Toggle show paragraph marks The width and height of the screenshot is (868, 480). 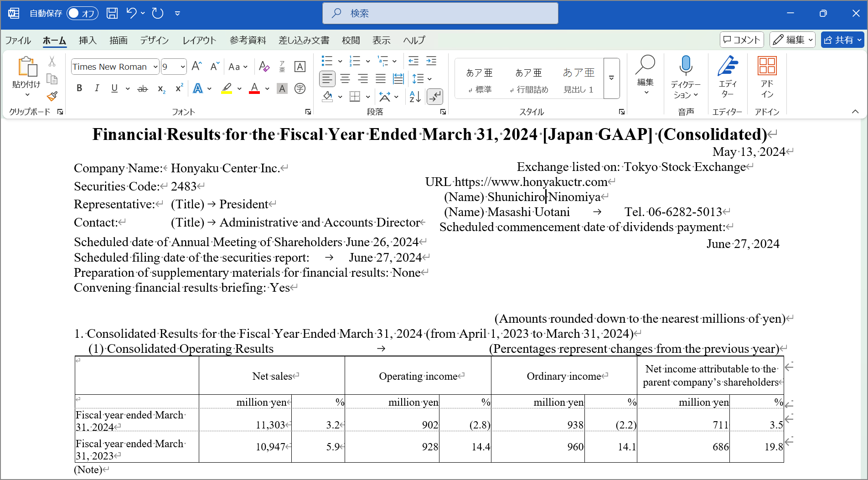(x=435, y=97)
